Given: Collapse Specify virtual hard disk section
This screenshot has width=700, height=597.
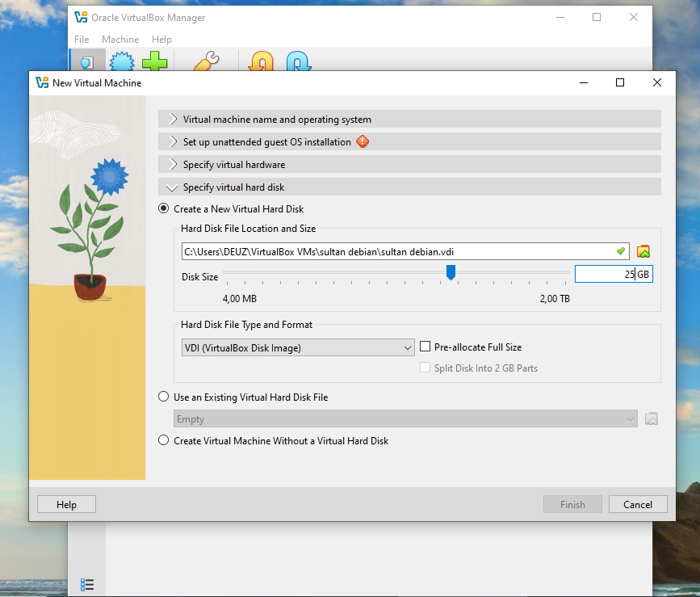Looking at the screenshot, I should pos(409,187).
